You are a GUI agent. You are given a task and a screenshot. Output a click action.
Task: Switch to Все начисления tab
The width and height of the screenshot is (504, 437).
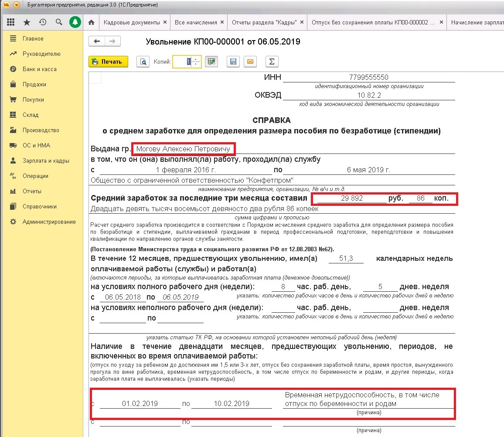pyautogui.click(x=196, y=22)
